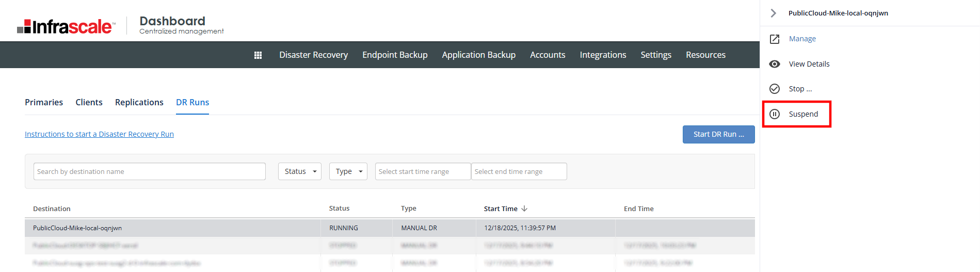Open the Clients tab
Image resolution: width=980 pixels, height=272 pixels.
pyautogui.click(x=89, y=102)
